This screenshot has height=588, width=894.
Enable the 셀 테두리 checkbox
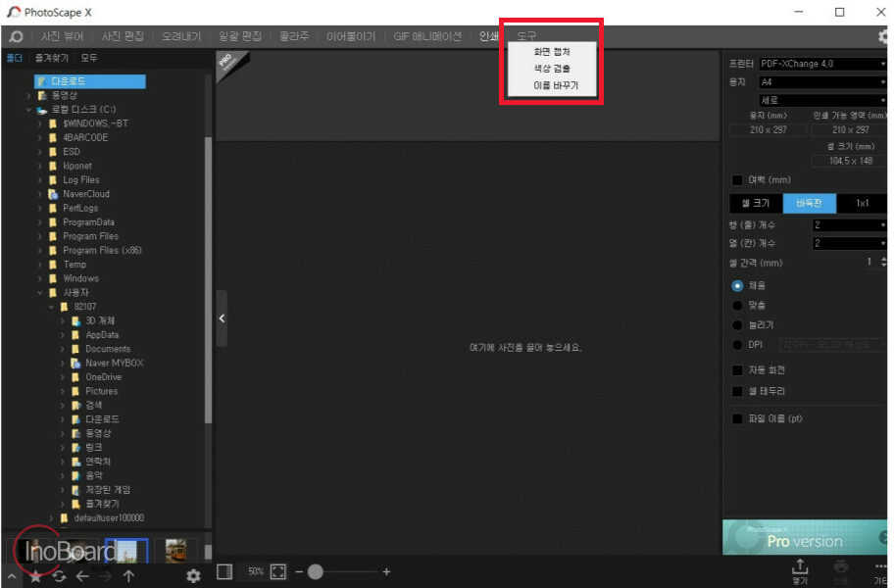[737, 391]
